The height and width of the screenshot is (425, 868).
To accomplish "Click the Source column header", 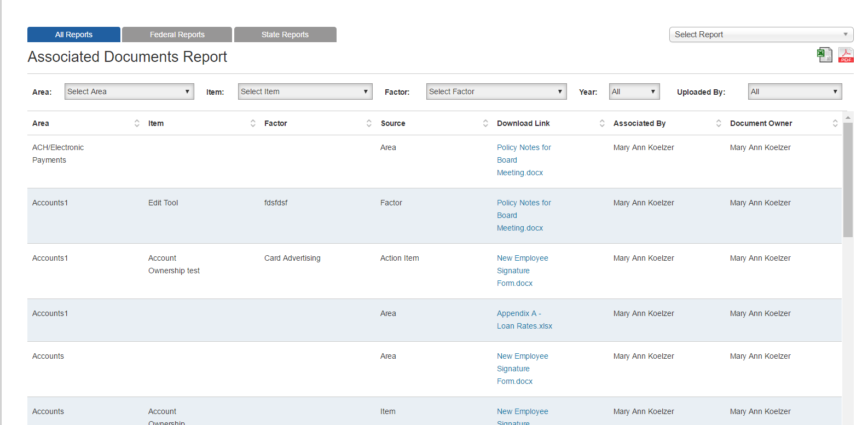I will tap(393, 123).
